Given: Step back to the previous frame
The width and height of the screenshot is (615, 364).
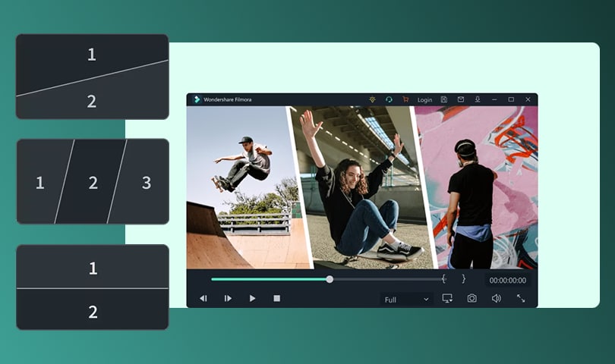Looking at the screenshot, I should [203, 299].
